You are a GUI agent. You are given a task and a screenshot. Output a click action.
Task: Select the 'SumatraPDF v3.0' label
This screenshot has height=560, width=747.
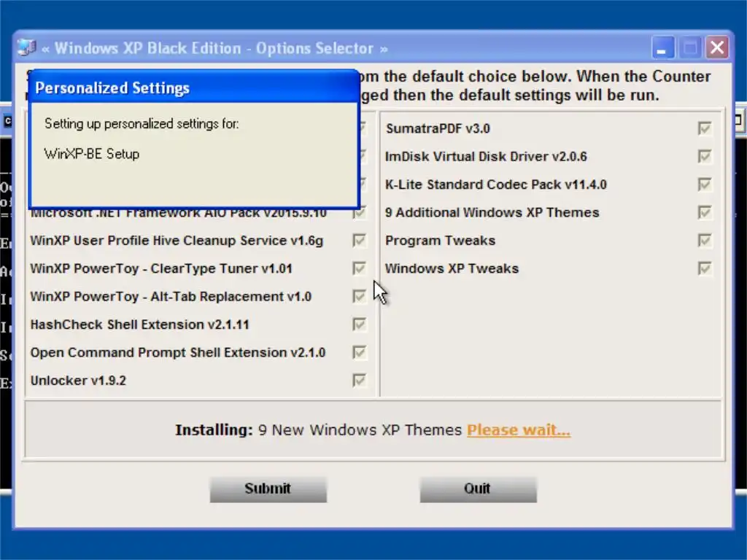(438, 128)
